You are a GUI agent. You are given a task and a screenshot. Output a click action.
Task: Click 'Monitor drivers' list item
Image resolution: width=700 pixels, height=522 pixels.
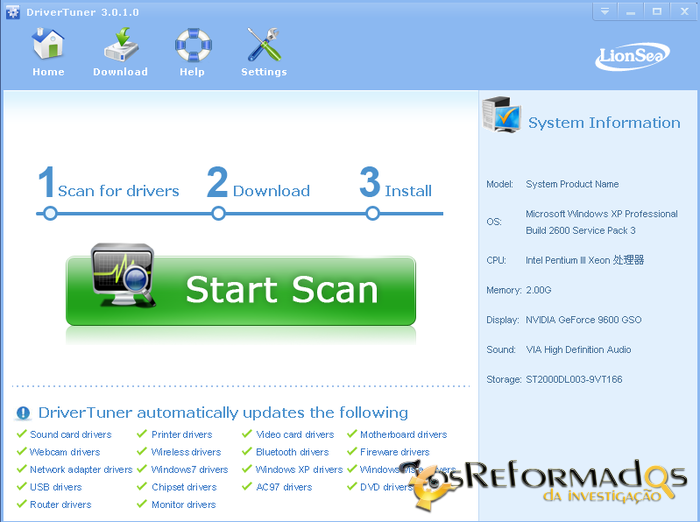coord(183,505)
